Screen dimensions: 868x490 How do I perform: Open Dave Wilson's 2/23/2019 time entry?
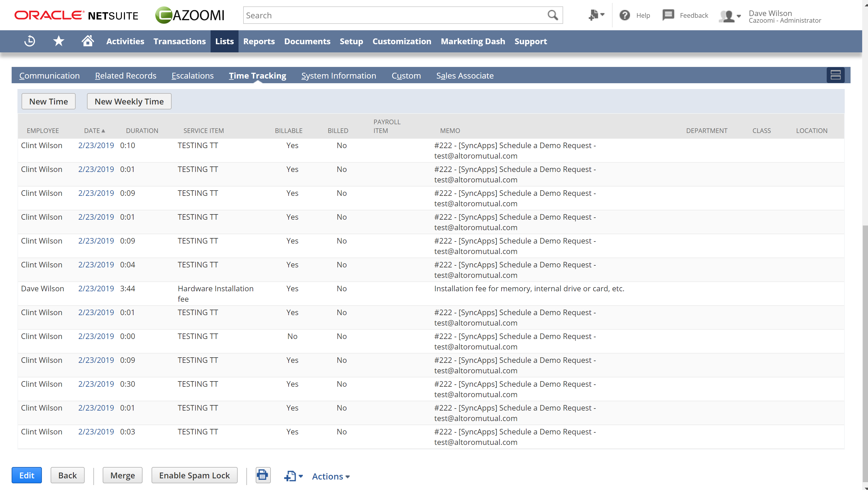click(x=96, y=288)
